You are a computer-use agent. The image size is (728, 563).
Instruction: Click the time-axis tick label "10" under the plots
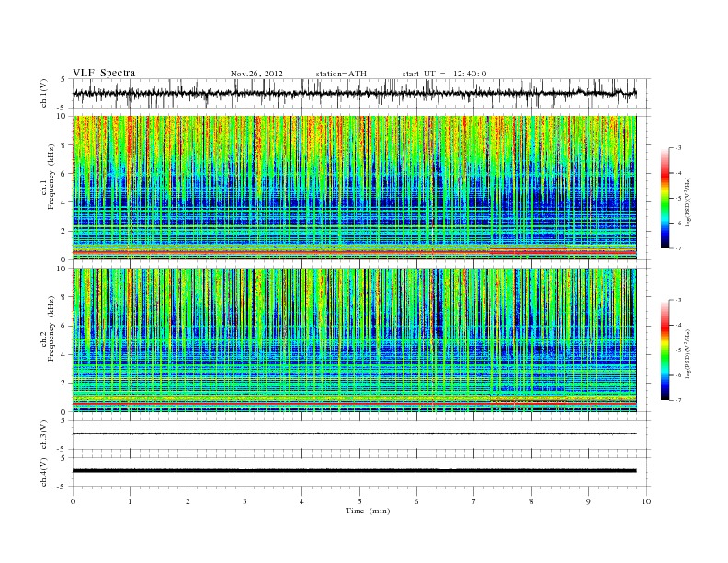coord(646,501)
